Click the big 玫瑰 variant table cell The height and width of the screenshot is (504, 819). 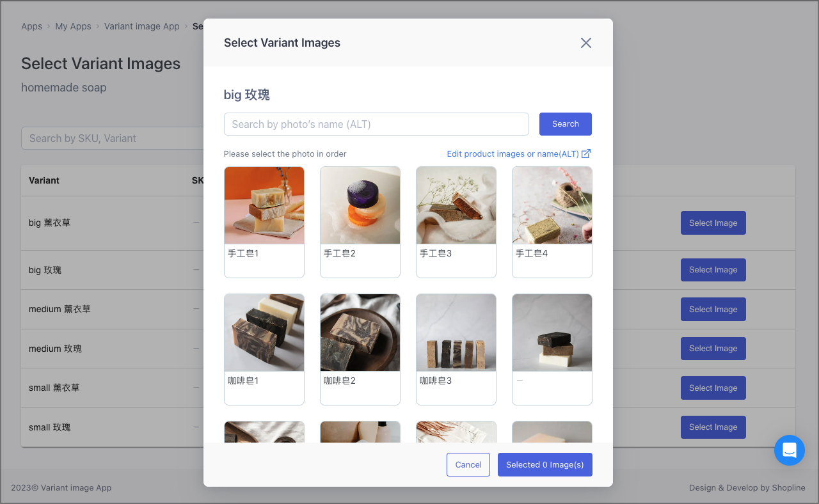[45, 270]
